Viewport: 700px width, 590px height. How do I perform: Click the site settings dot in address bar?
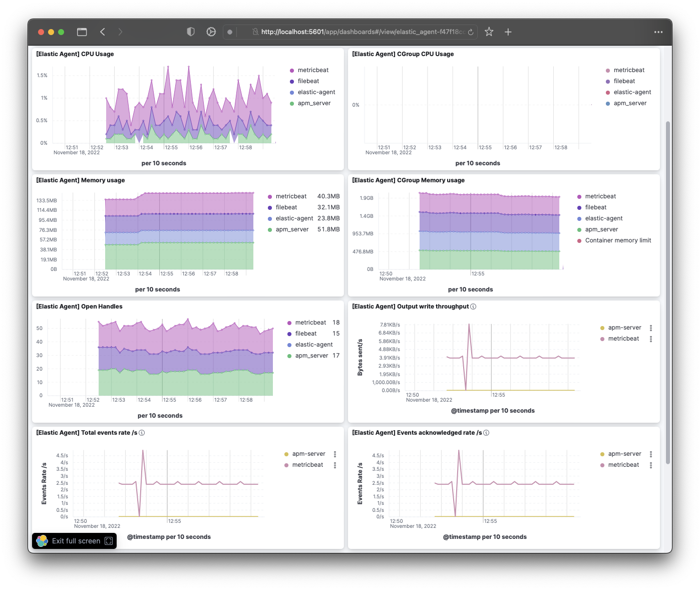(x=230, y=32)
